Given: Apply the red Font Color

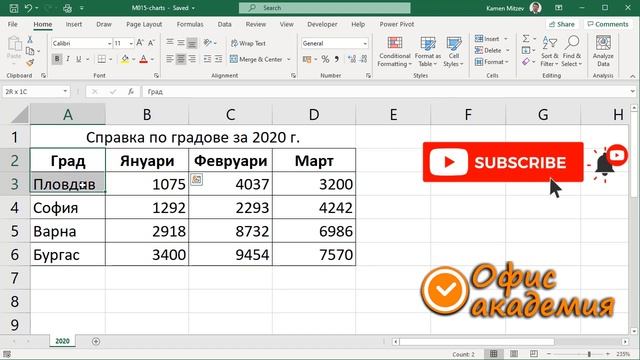Looking at the screenshot, I should tap(143, 59).
